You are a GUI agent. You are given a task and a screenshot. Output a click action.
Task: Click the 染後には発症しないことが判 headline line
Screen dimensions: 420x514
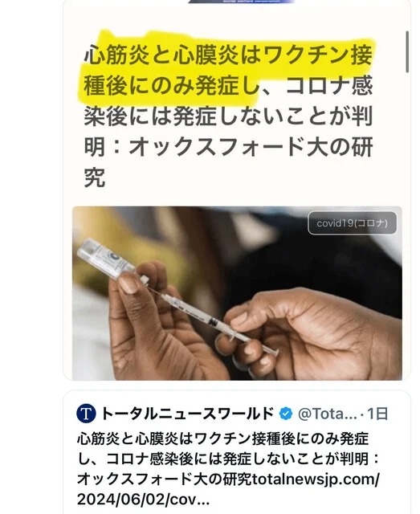[229, 116]
